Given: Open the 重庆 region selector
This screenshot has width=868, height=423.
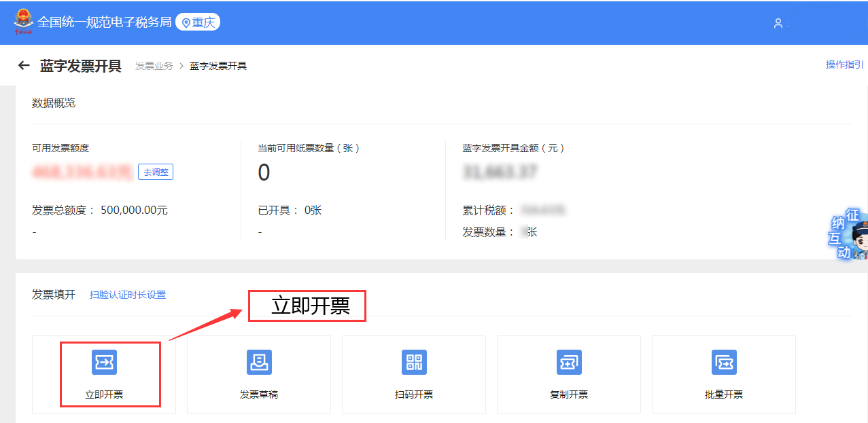Looking at the screenshot, I should (198, 22).
